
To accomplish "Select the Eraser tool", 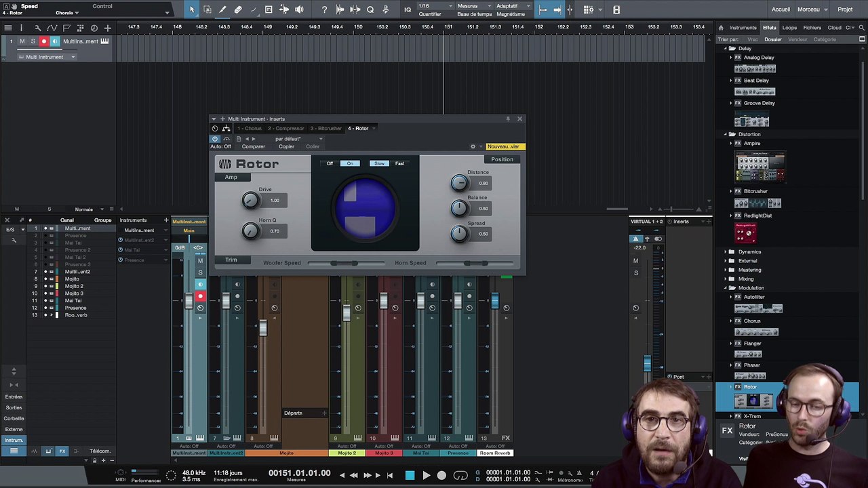I will 238,9.
